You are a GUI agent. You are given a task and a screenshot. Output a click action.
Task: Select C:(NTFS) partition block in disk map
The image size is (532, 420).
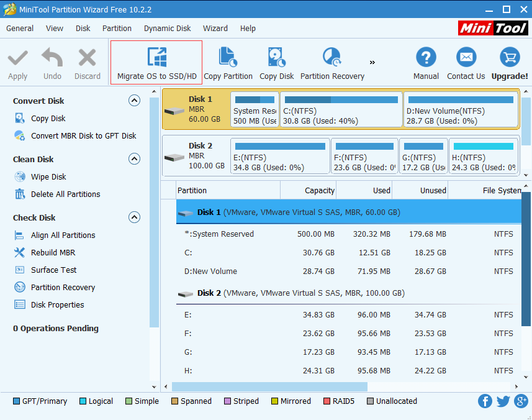(x=341, y=109)
